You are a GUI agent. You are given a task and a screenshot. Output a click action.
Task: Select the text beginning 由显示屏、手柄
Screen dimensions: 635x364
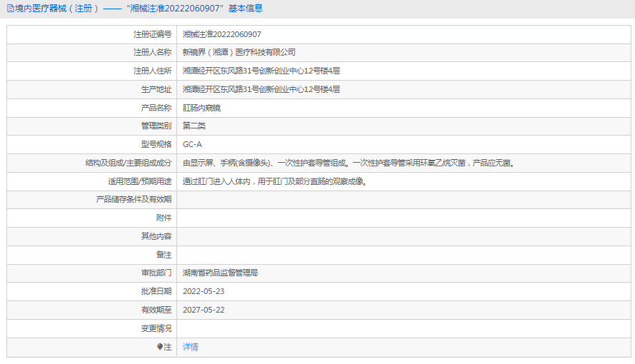coord(349,163)
